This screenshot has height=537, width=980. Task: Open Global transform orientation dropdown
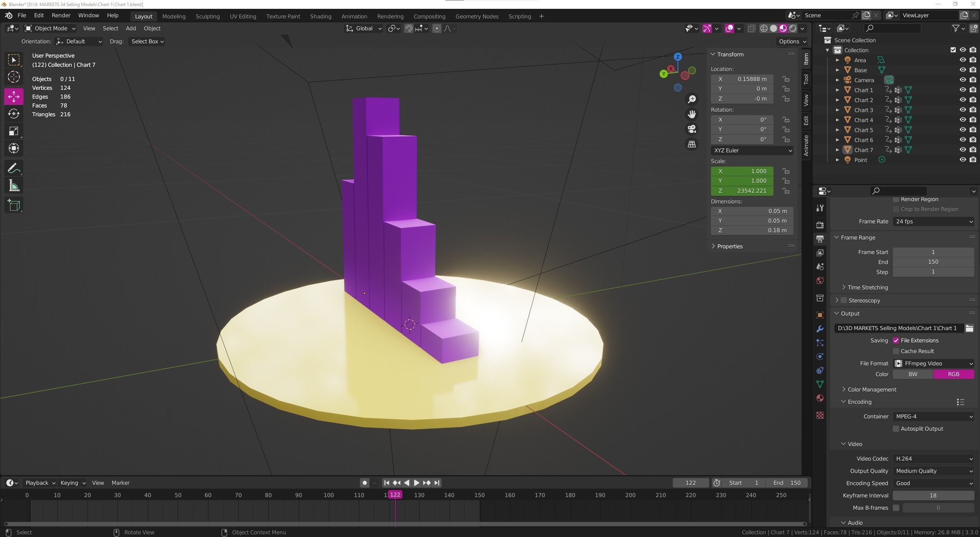(x=364, y=28)
